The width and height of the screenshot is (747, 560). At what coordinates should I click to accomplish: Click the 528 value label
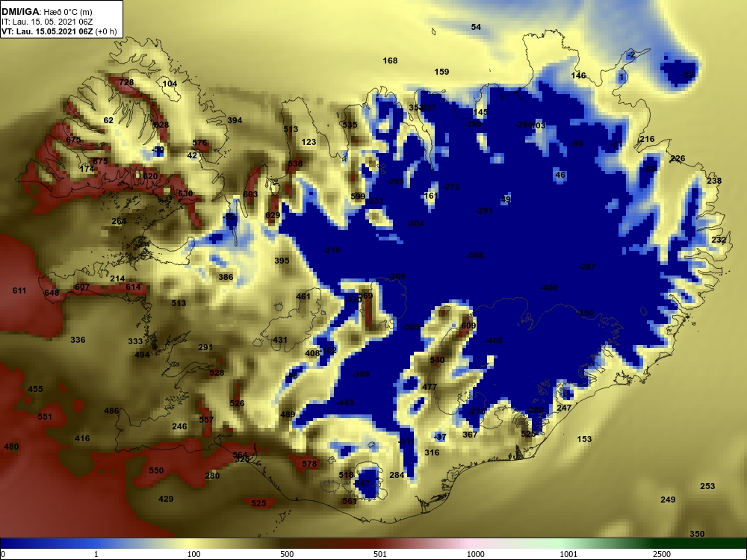217,373
